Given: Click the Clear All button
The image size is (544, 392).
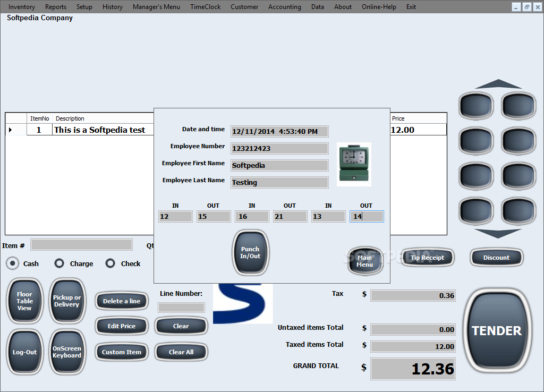Looking at the screenshot, I should coord(181,352).
